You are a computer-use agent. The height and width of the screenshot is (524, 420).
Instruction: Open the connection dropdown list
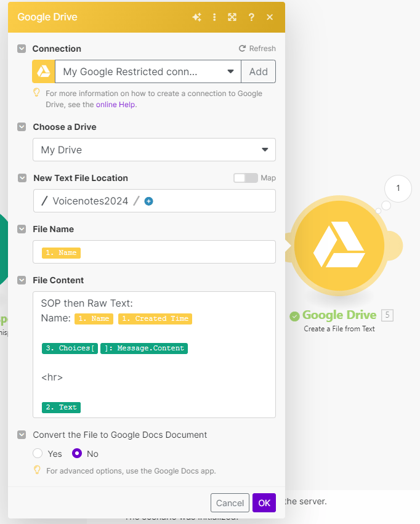click(148, 71)
